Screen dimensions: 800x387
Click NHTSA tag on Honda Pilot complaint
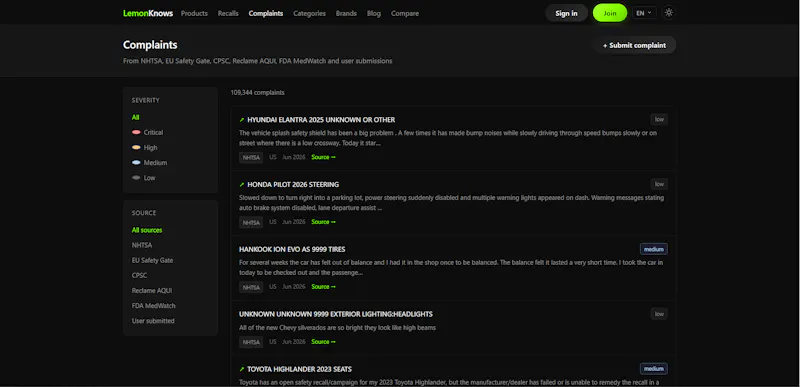click(251, 222)
